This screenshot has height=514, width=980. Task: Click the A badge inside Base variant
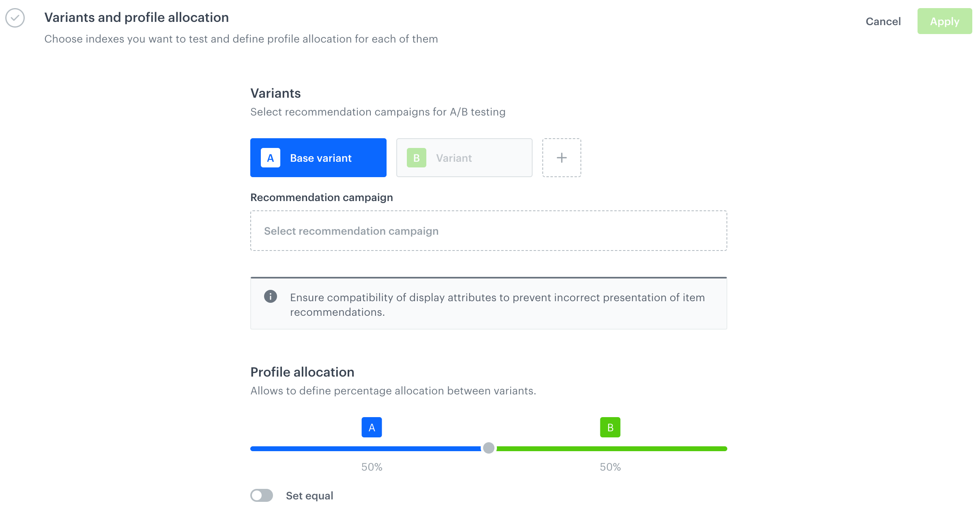[x=270, y=158]
